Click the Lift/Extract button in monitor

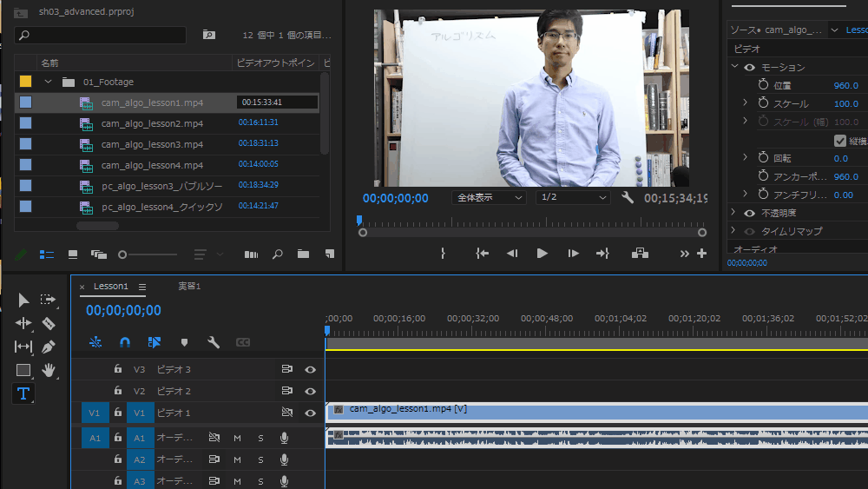coord(640,253)
